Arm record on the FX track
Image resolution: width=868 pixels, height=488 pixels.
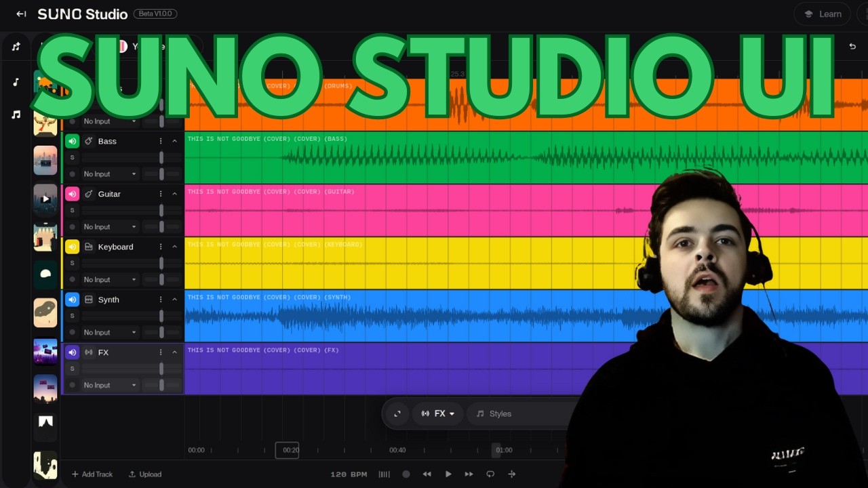pos(73,386)
